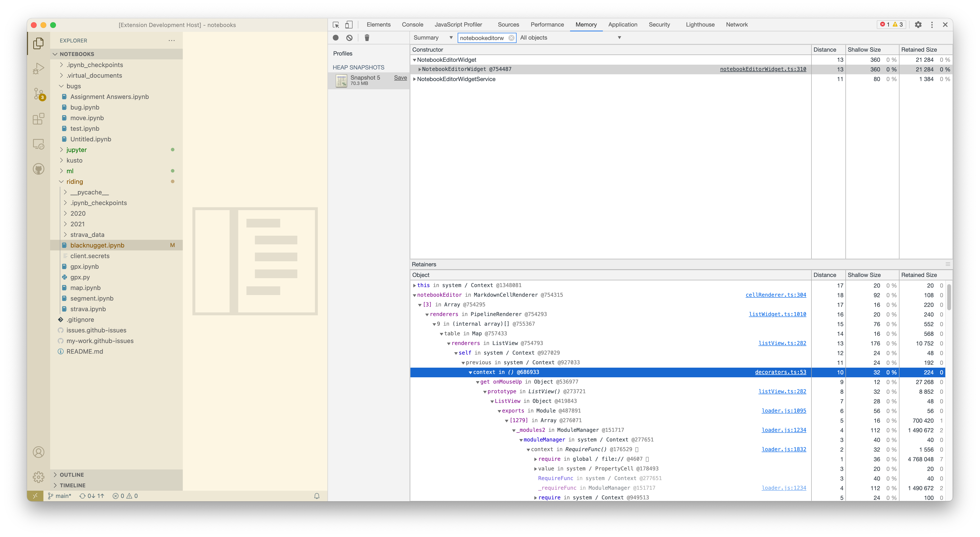Click the Retainers panel scrollbar
Viewport: 980px width, 537px height.
click(x=949, y=297)
